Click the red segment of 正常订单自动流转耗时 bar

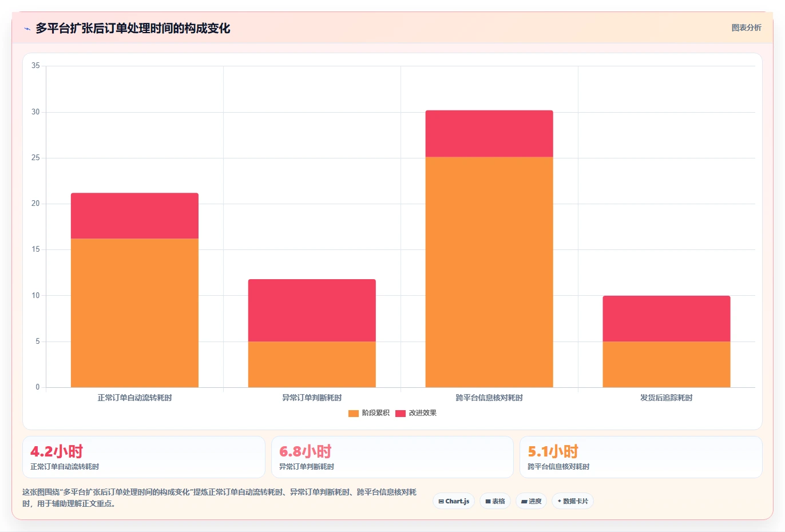(134, 216)
